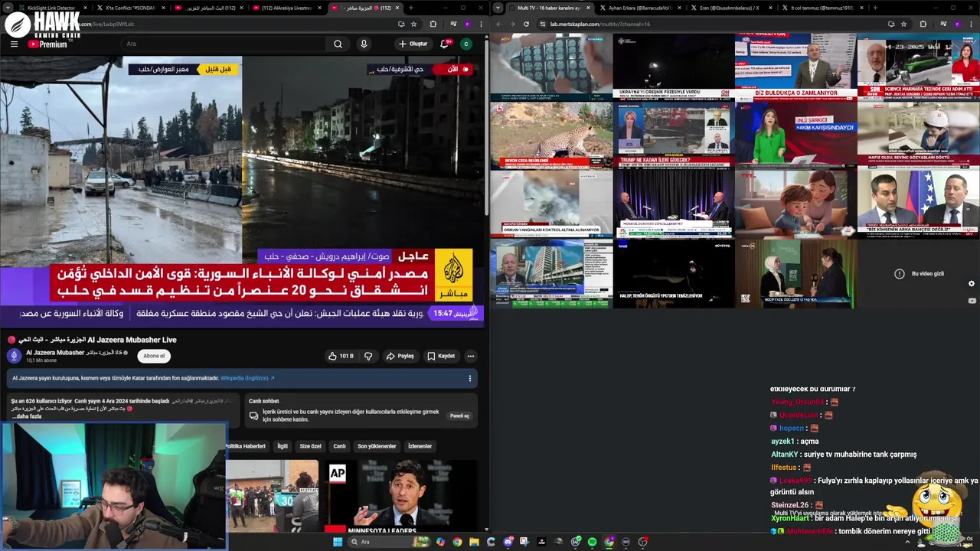Click the 'Kaydet' save button
This screenshot has height=551, width=980.
(x=441, y=356)
